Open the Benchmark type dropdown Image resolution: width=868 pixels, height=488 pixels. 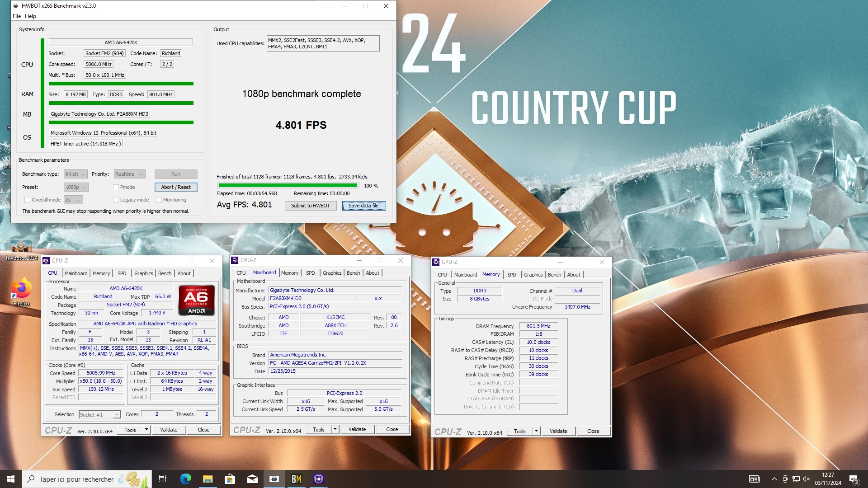click(75, 174)
